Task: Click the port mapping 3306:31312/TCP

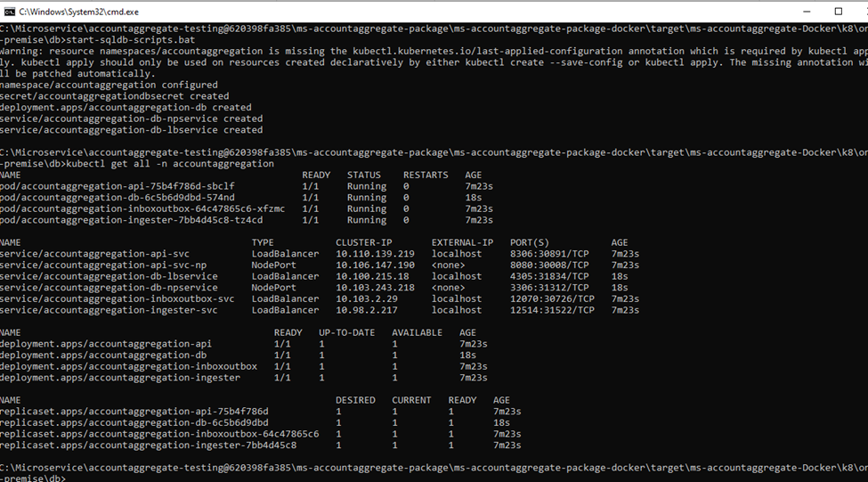Action: 549,288
